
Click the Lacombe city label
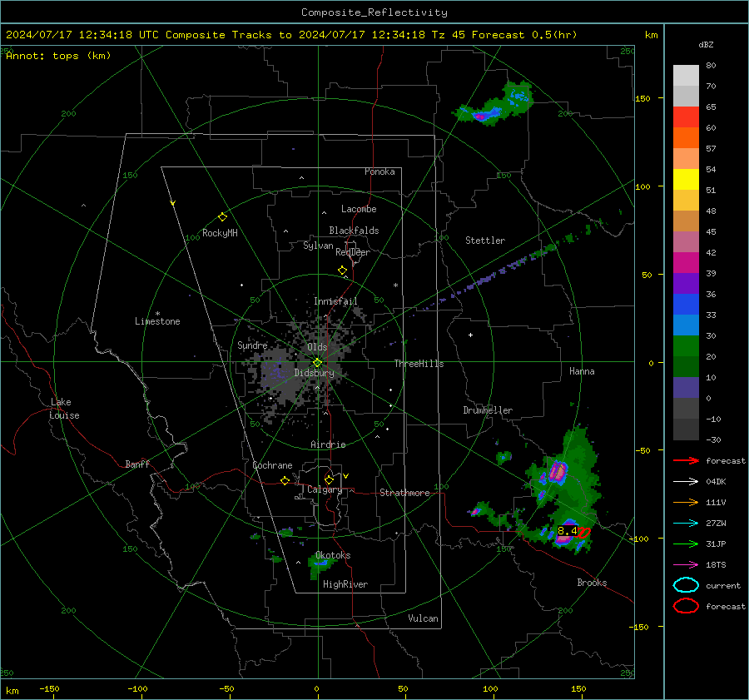tap(359, 209)
